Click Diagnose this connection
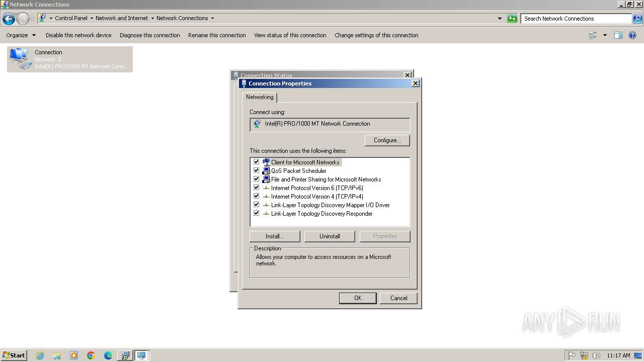Image resolution: width=644 pixels, height=362 pixels. pyautogui.click(x=150, y=35)
